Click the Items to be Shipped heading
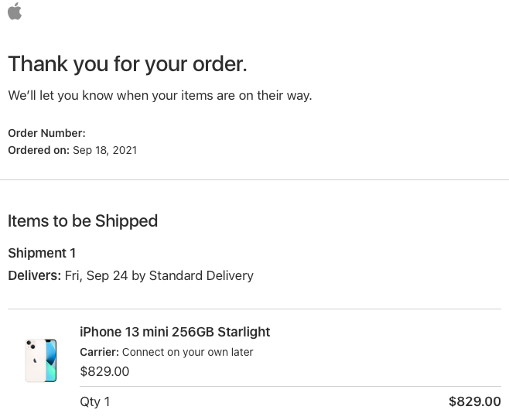This screenshot has width=509, height=420. click(x=83, y=221)
